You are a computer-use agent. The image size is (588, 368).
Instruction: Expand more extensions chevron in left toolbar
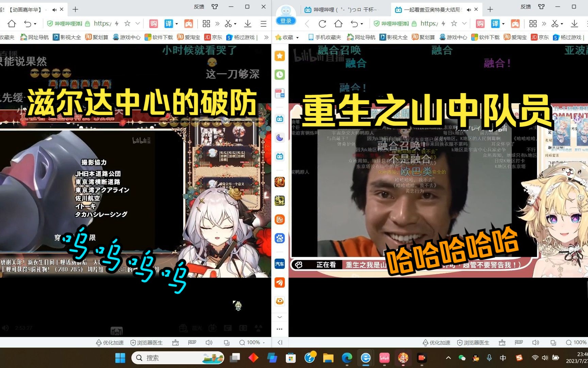(217, 24)
